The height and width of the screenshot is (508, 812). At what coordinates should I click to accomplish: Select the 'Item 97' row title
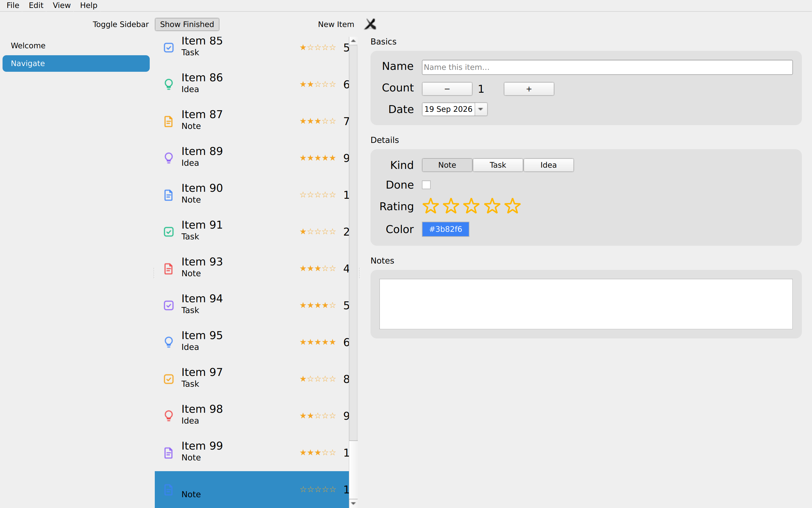coord(202,372)
